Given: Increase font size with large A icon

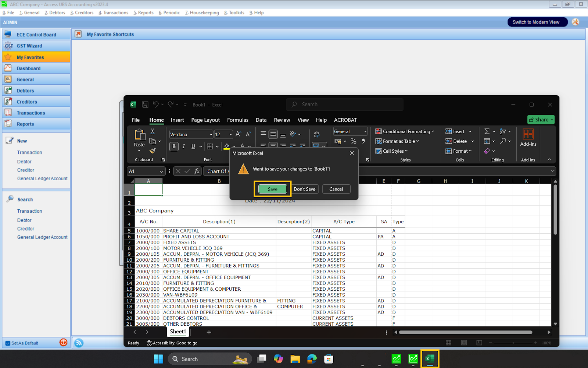Looking at the screenshot, I should [x=238, y=134].
